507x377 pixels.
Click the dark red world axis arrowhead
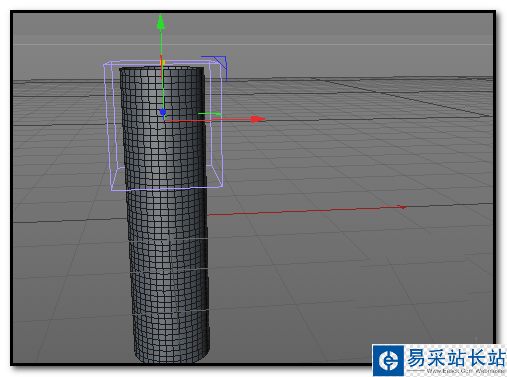402,207
